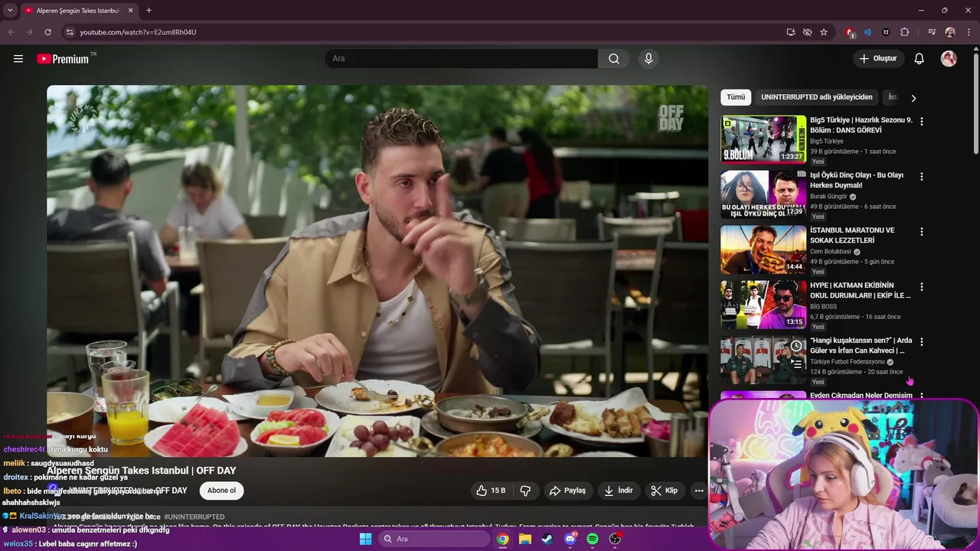Open Windows Start menu
This screenshot has height=551, width=980.
[x=365, y=539]
